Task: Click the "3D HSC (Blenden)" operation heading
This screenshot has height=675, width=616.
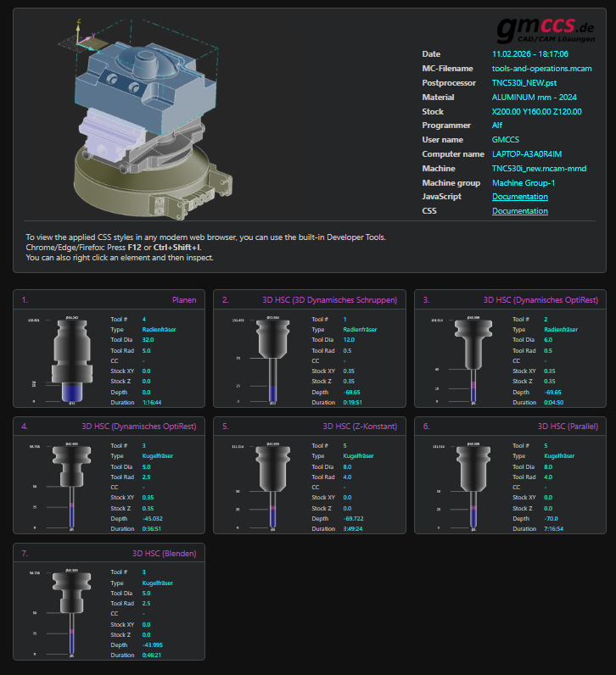Action: pos(164,554)
